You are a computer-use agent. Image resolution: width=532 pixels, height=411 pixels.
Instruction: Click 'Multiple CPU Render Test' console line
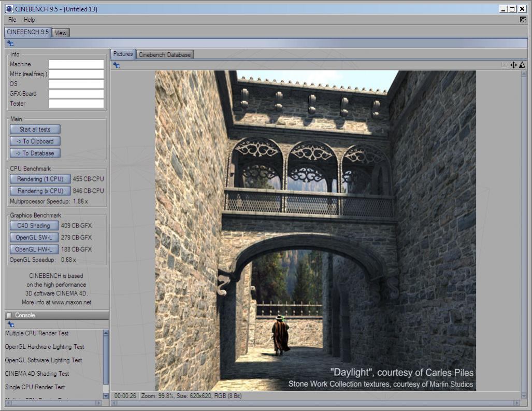point(37,333)
